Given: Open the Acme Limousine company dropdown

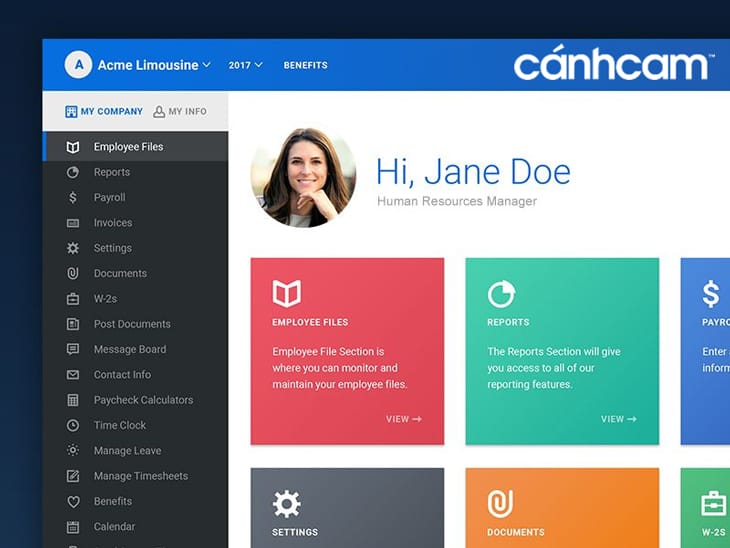Looking at the screenshot, I should (154, 65).
